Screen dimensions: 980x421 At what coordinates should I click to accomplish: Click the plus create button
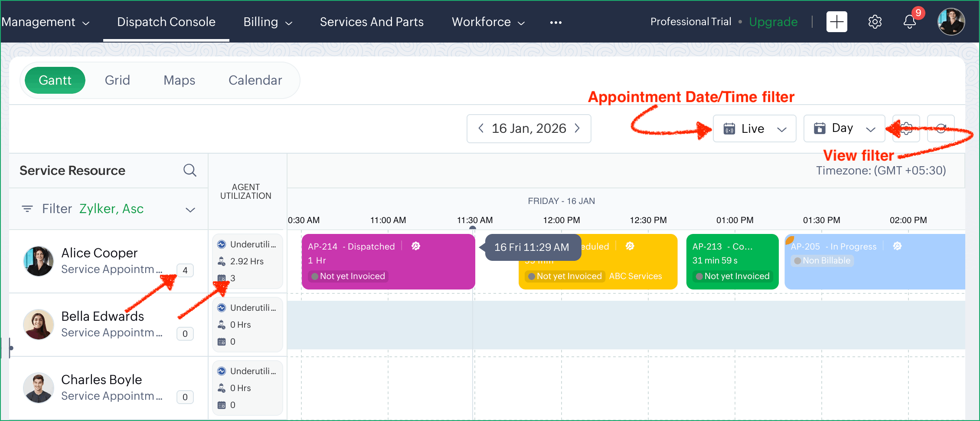tap(836, 22)
